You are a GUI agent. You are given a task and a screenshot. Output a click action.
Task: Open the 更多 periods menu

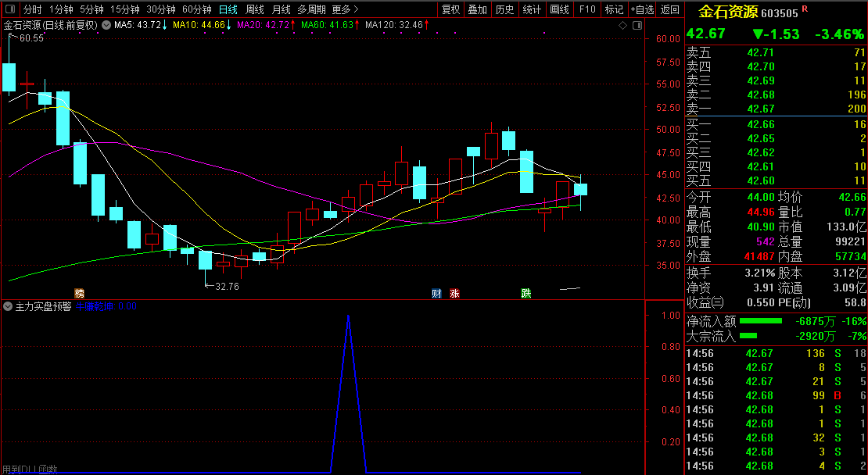click(x=344, y=9)
